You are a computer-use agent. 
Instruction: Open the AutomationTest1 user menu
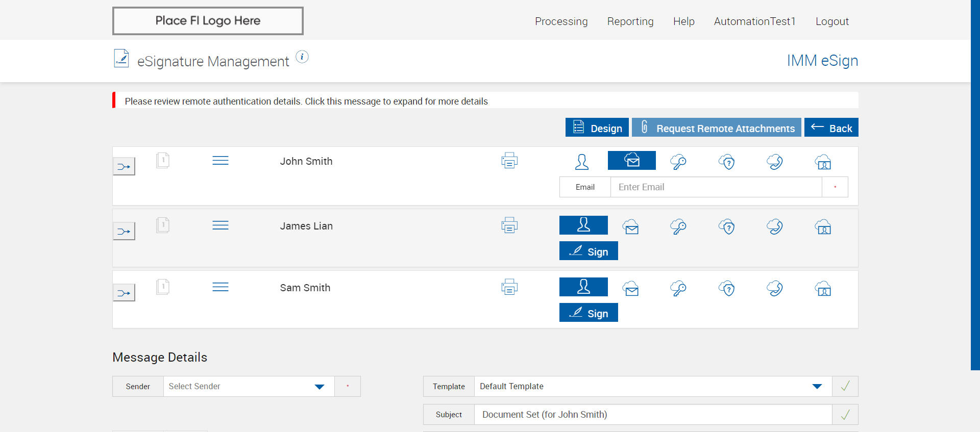click(x=754, y=21)
